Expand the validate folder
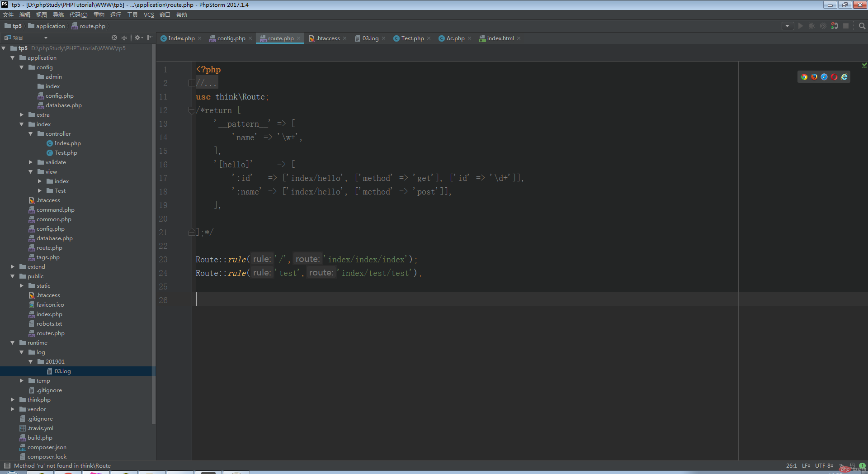 31,162
